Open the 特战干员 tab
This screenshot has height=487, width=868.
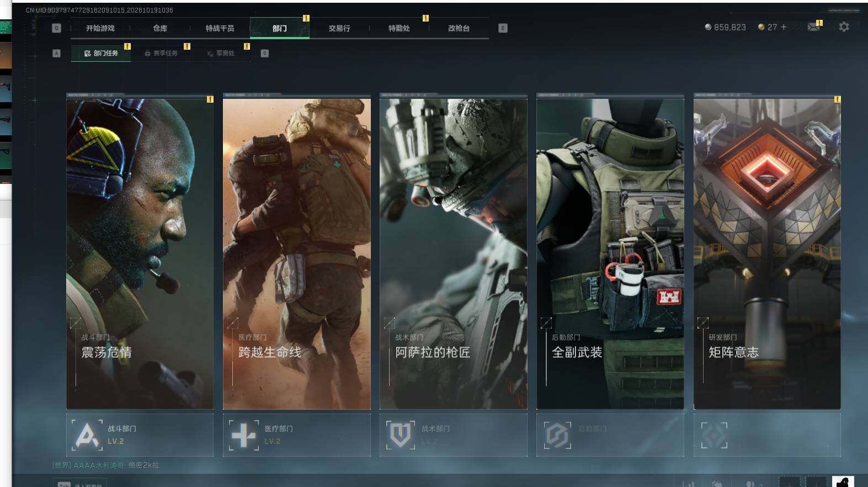pos(220,28)
